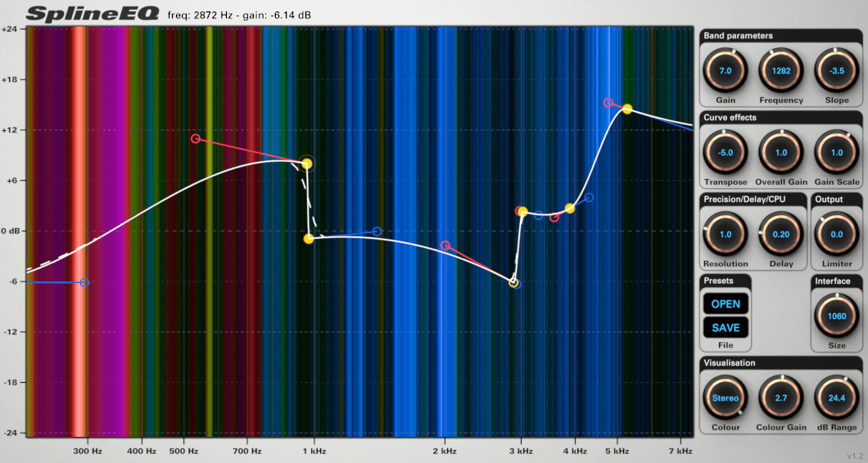Select the highlighted yellow node at +8 dB near 1 kHz
Image resolution: width=868 pixels, height=463 pixels.
tap(306, 164)
